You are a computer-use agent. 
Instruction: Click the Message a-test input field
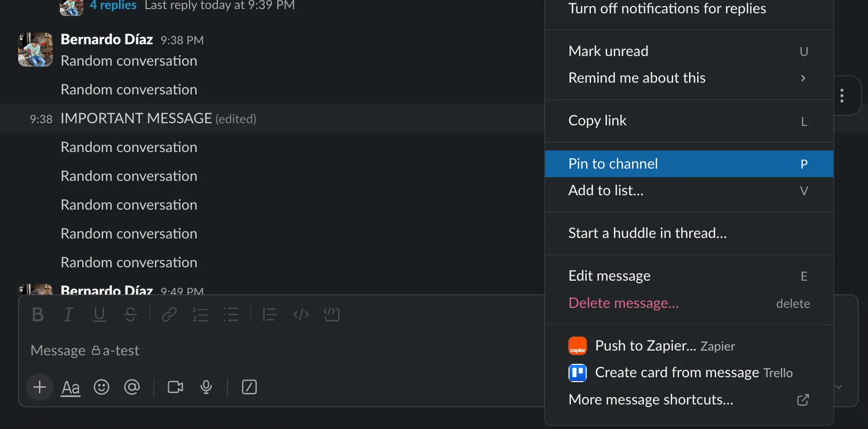267,351
